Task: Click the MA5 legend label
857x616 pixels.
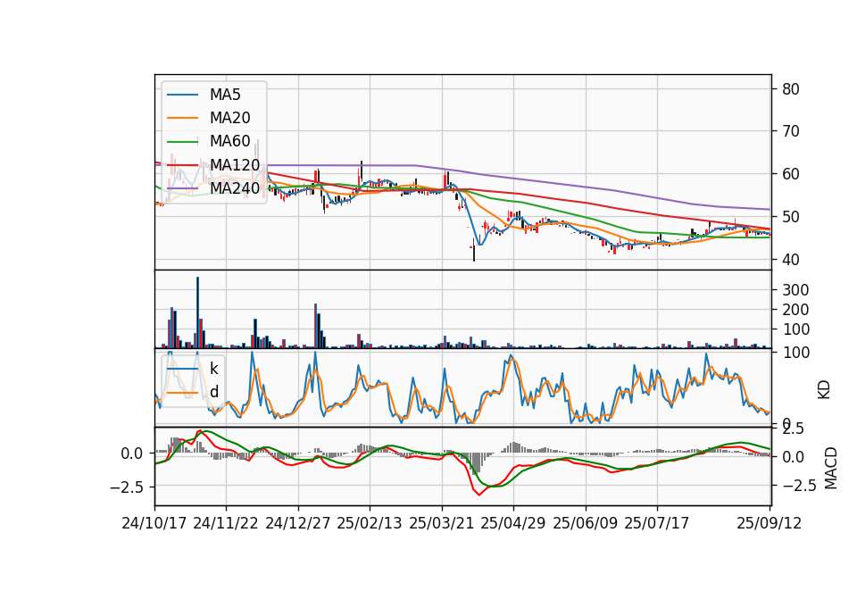Action: [x=225, y=95]
